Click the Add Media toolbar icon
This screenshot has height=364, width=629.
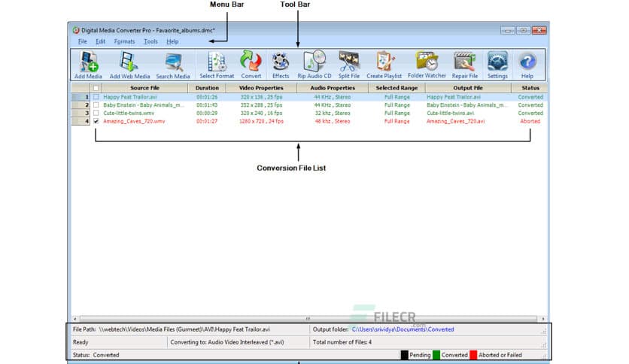click(x=88, y=65)
